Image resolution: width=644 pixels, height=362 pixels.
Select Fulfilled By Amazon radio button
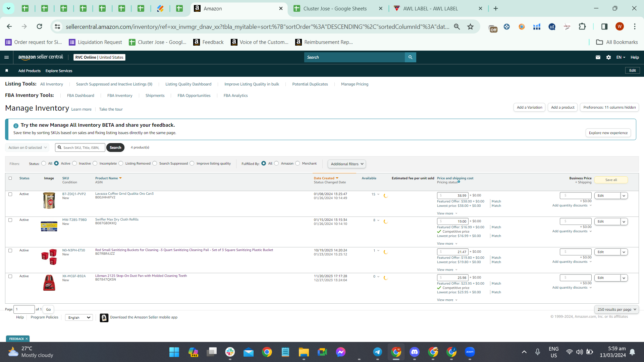click(276, 164)
